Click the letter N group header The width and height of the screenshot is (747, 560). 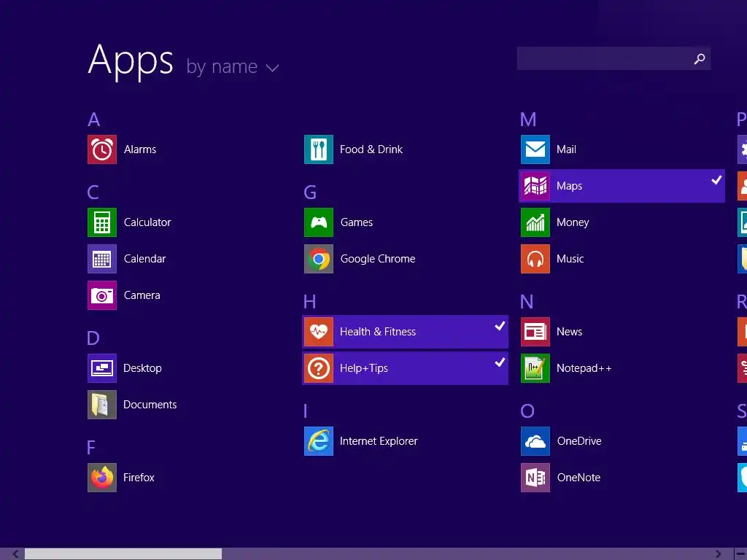(527, 302)
